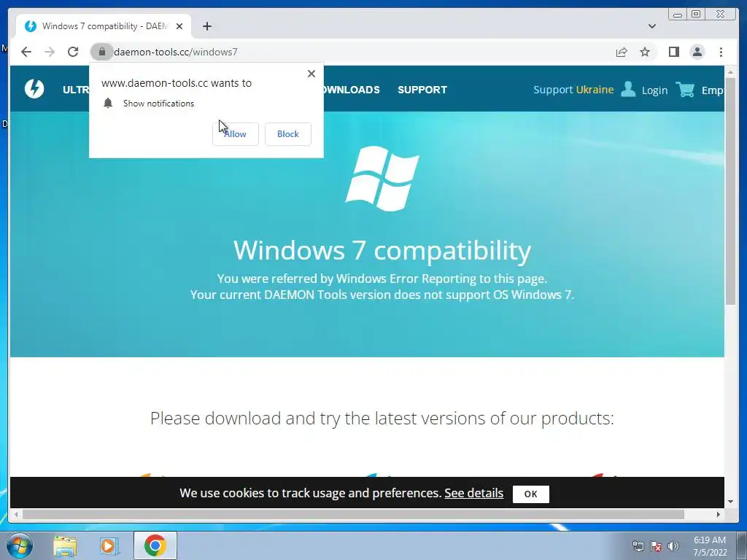Click the share page icon in address bar
Screen dimensions: 747x560
[622, 52]
